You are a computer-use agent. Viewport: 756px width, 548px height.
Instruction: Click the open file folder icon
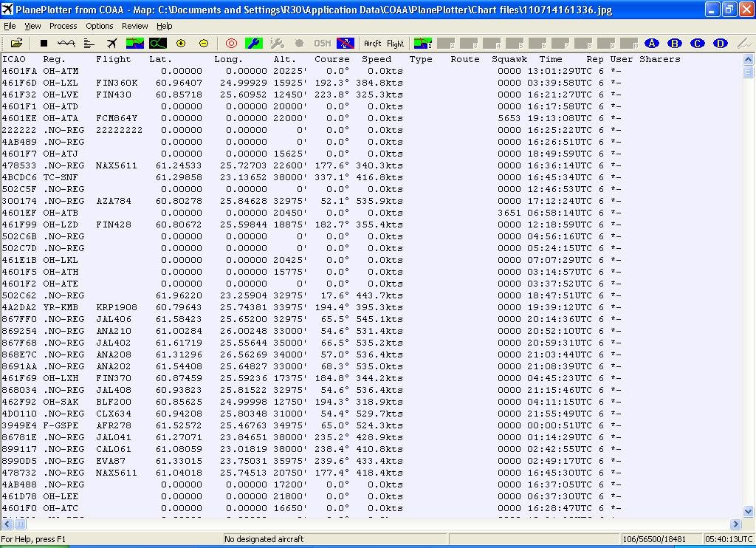[16, 44]
